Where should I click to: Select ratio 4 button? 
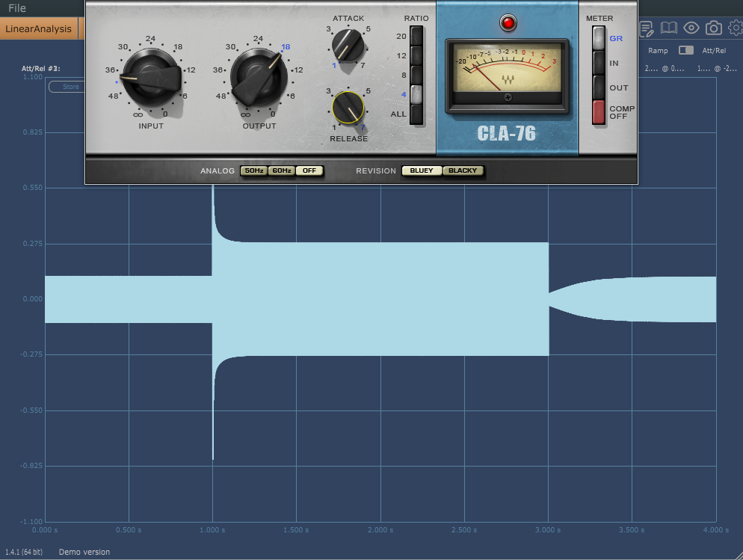[x=416, y=94]
